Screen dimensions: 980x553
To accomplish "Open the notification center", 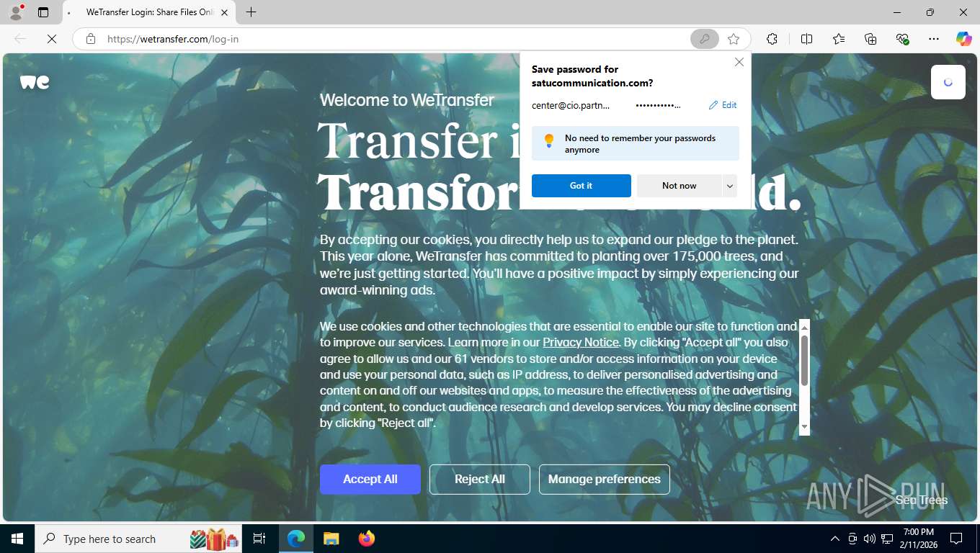I will pos(956,539).
